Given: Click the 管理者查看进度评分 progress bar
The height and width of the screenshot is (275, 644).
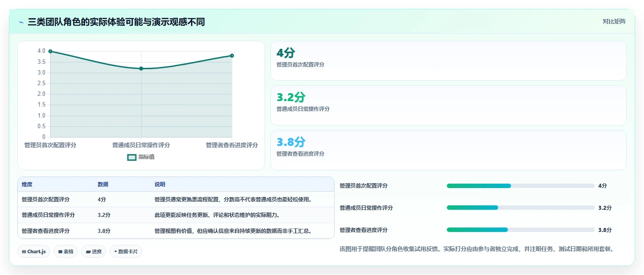Looking at the screenshot, I should [520, 230].
